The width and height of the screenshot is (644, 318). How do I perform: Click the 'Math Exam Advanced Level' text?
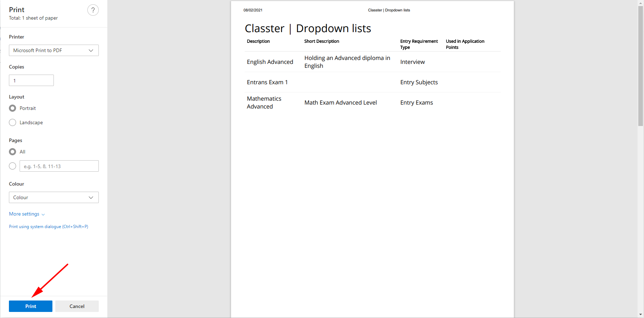[x=341, y=102]
